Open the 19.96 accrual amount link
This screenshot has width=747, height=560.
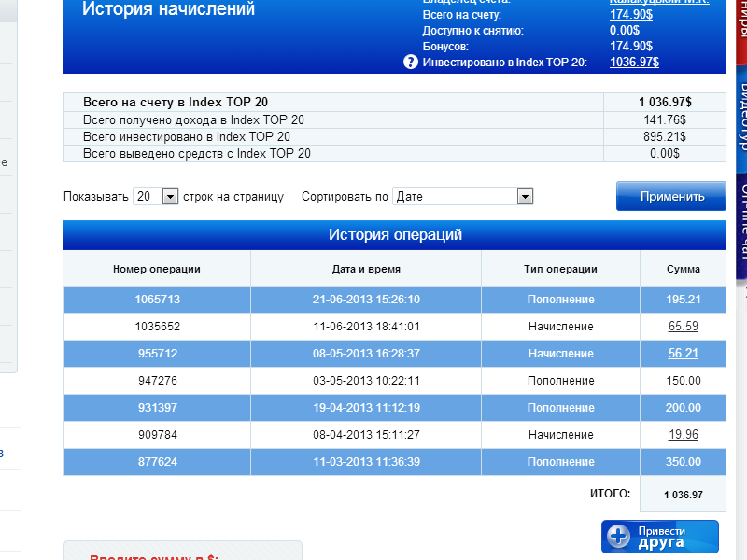point(684,434)
